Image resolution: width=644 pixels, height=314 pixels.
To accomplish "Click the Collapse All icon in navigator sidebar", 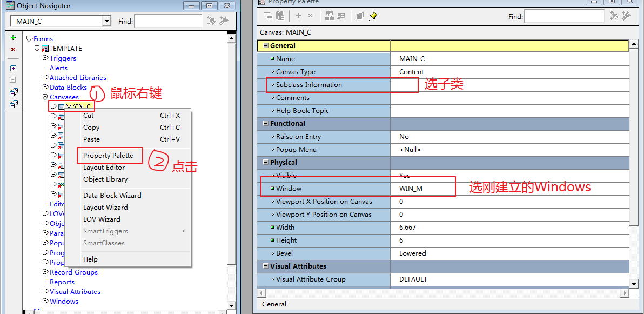I will (x=14, y=104).
